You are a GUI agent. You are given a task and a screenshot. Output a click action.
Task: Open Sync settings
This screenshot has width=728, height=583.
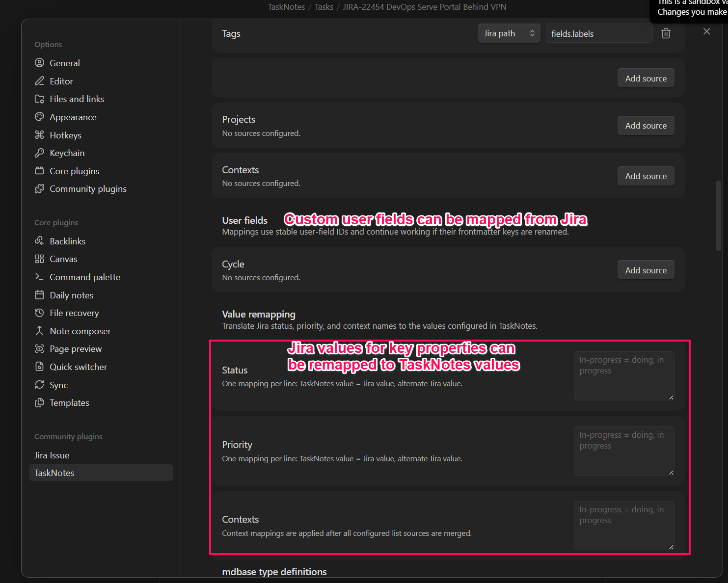[101, 385]
